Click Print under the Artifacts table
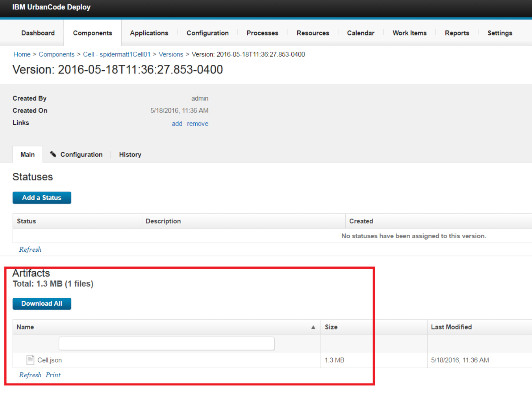The height and width of the screenshot is (394, 532). [x=53, y=375]
